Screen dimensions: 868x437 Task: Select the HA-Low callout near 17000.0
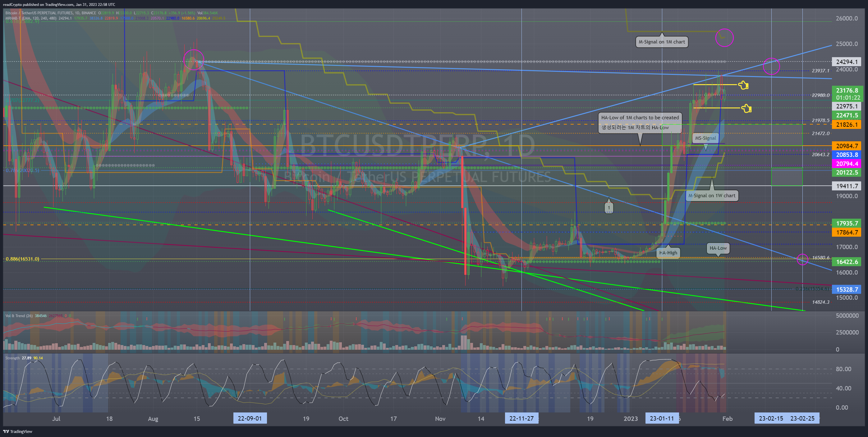coord(718,248)
